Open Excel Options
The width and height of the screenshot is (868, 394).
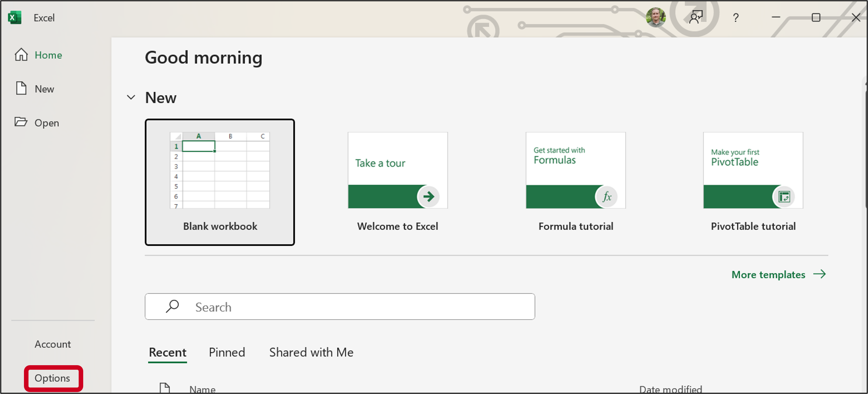click(x=52, y=378)
